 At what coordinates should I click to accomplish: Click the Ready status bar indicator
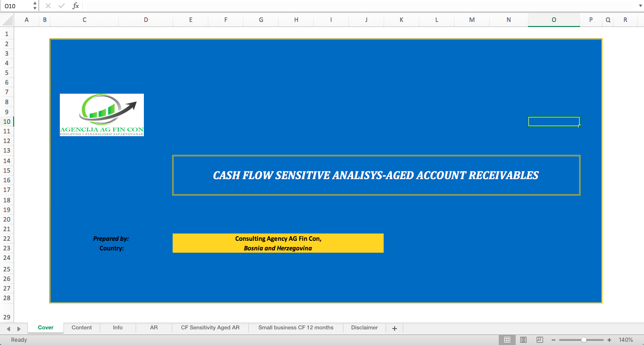[x=19, y=340]
